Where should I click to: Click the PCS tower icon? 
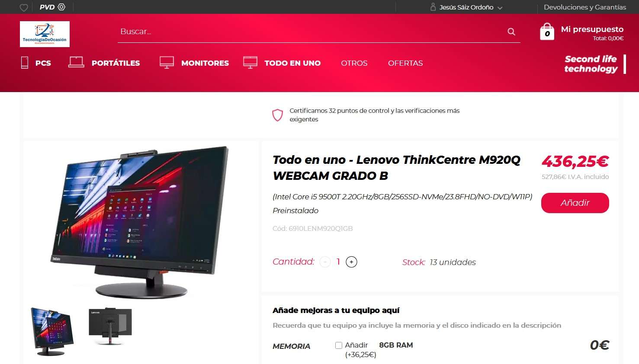point(25,63)
